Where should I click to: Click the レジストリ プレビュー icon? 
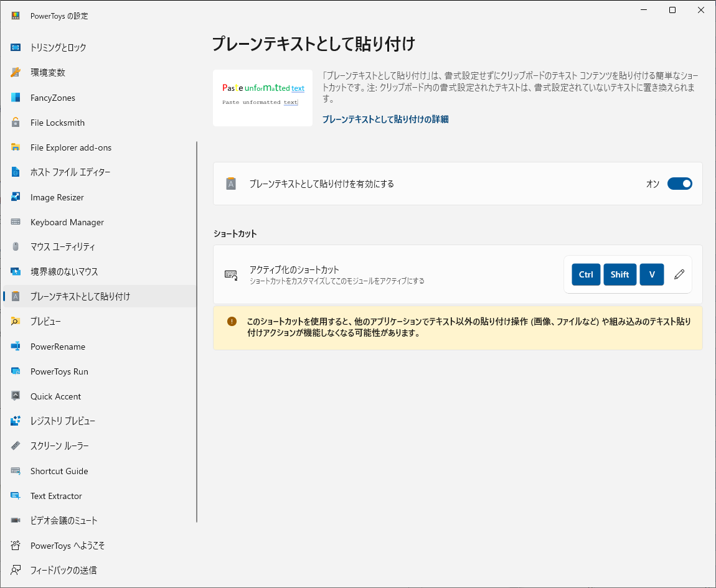(x=16, y=421)
